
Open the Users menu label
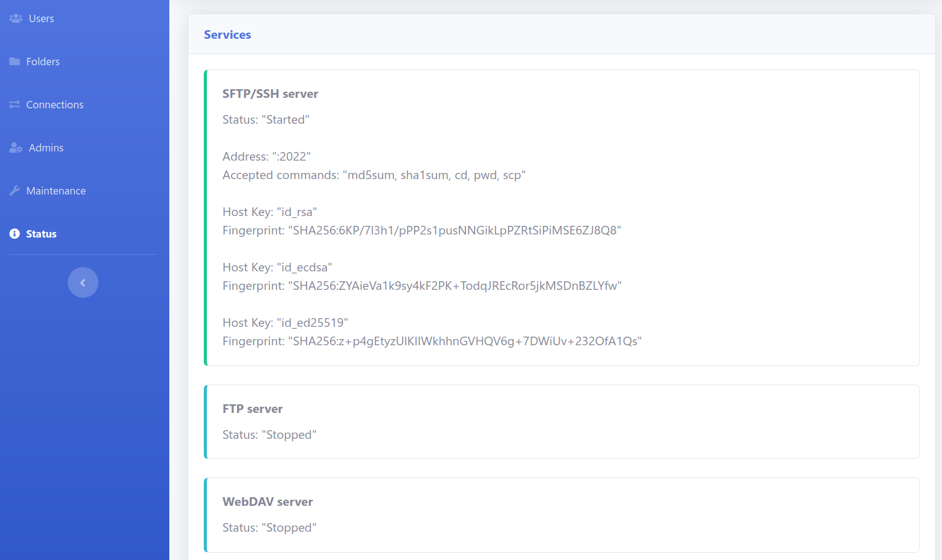[x=41, y=18]
